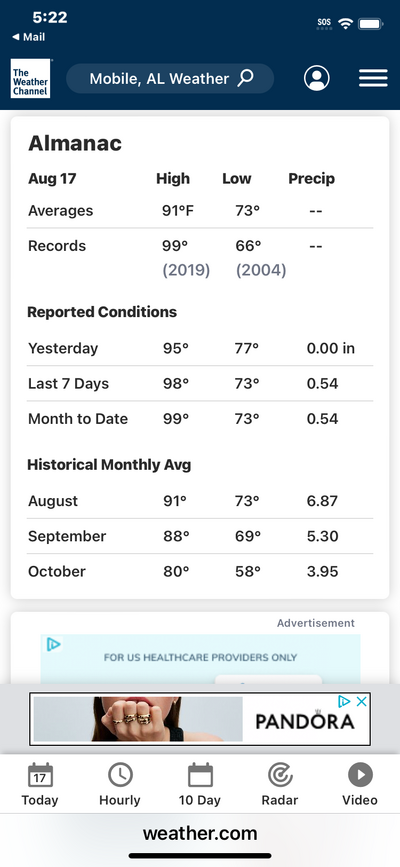The width and height of the screenshot is (400, 867).
Task: Tap the battery status icon
Action: (x=371, y=24)
